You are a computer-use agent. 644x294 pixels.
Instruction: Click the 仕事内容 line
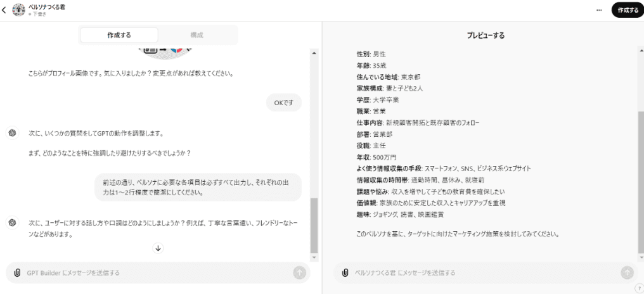(418, 123)
